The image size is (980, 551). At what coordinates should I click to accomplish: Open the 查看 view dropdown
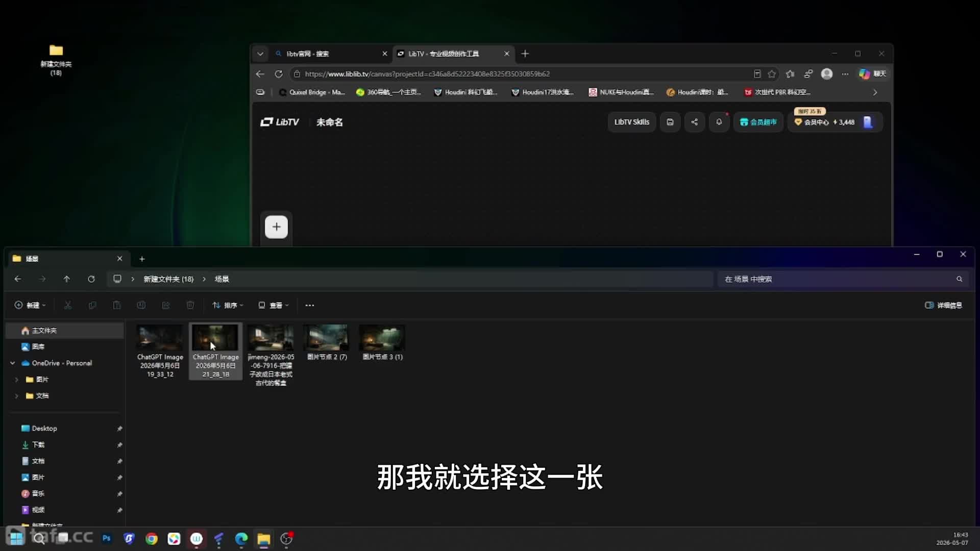pyautogui.click(x=274, y=305)
